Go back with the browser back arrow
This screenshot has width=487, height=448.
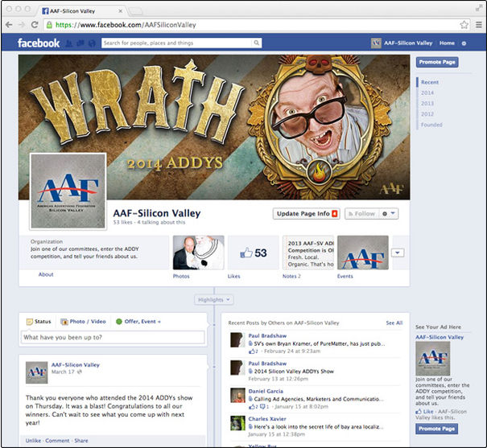point(10,25)
